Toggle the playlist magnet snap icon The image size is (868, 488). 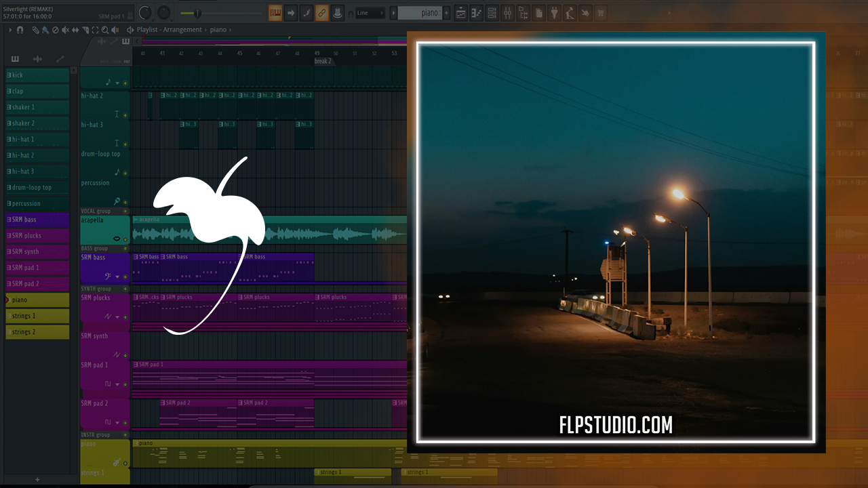tap(20, 30)
